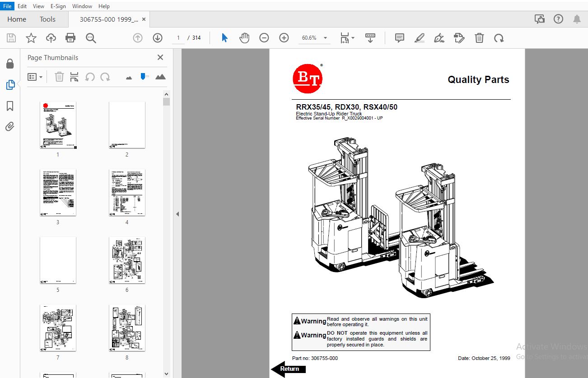Open the sign document pen icon
Image resolution: width=588 pixels, height=378 pixels.
(x=439, y=38)
